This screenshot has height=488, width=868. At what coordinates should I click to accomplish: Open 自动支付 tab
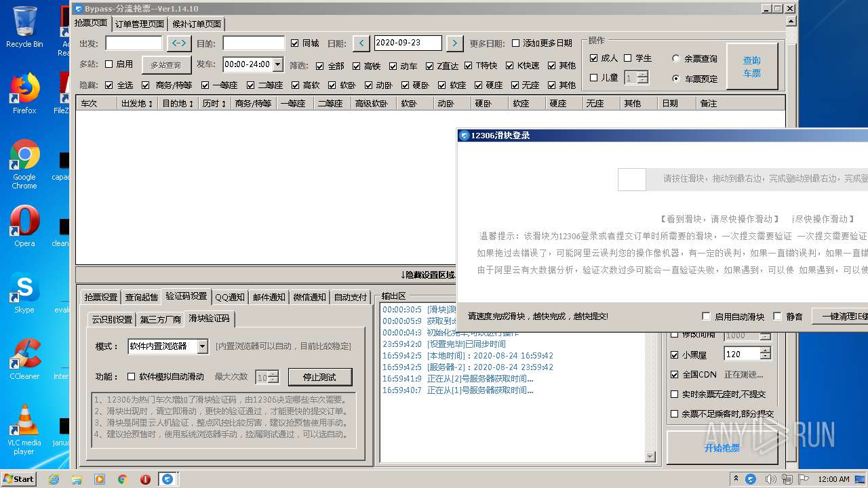click(x=351, y=298)
